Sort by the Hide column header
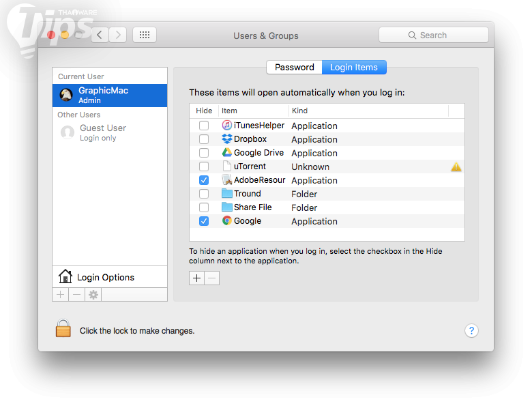This screenshot has height=406, width=532. point(204,111)
